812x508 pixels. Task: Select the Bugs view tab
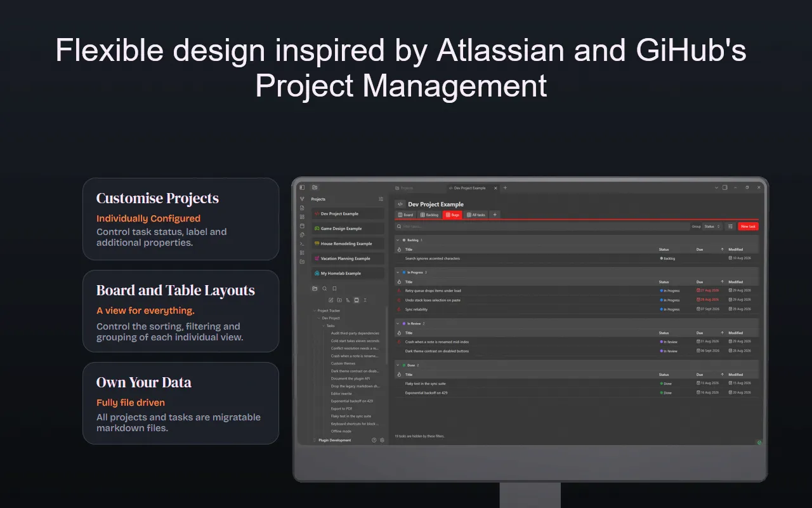(x=452, y=215)
